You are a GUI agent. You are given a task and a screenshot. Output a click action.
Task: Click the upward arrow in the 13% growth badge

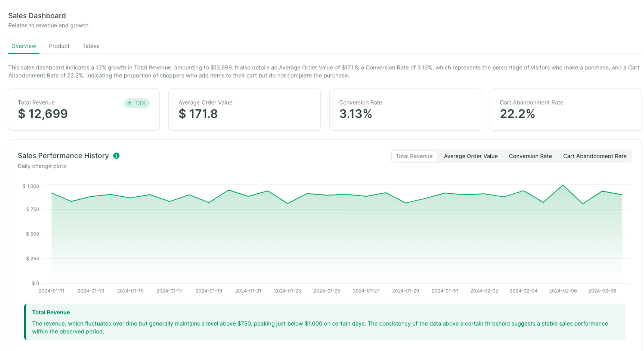129,103
